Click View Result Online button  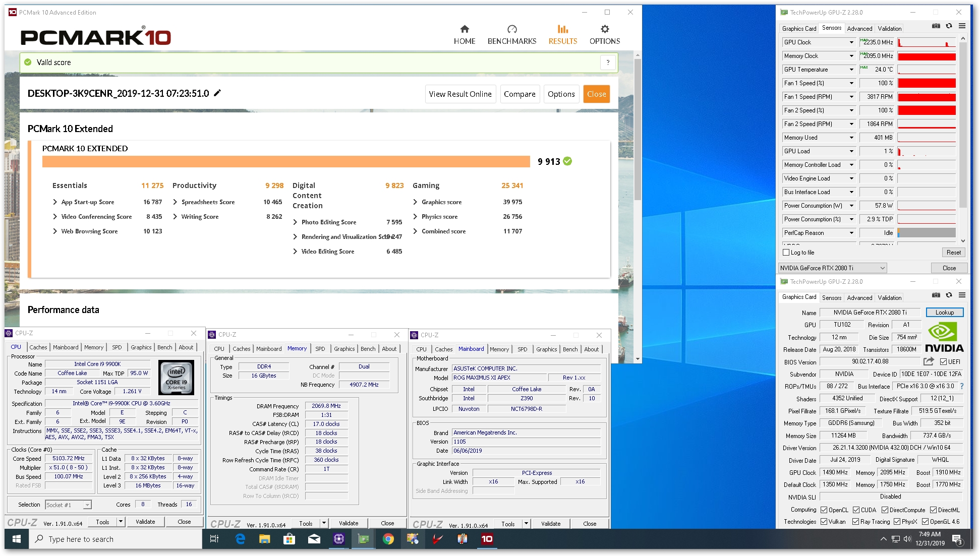point(460,94)
